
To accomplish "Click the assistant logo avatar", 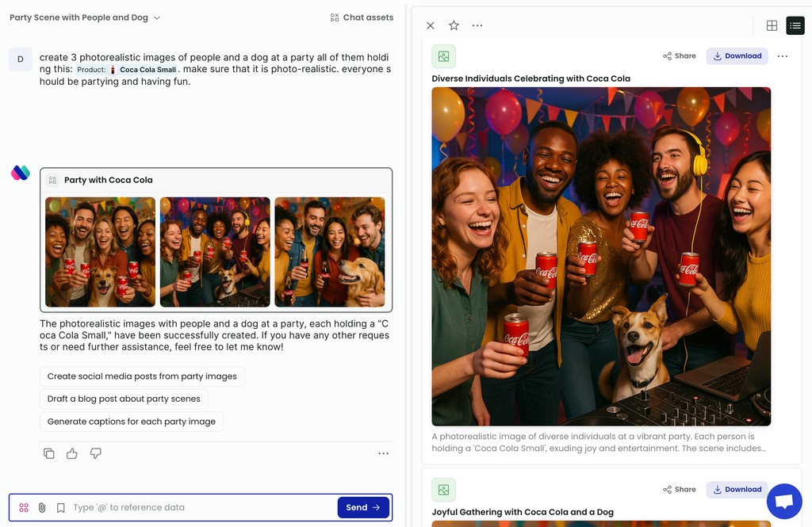I will coord(21,173).
